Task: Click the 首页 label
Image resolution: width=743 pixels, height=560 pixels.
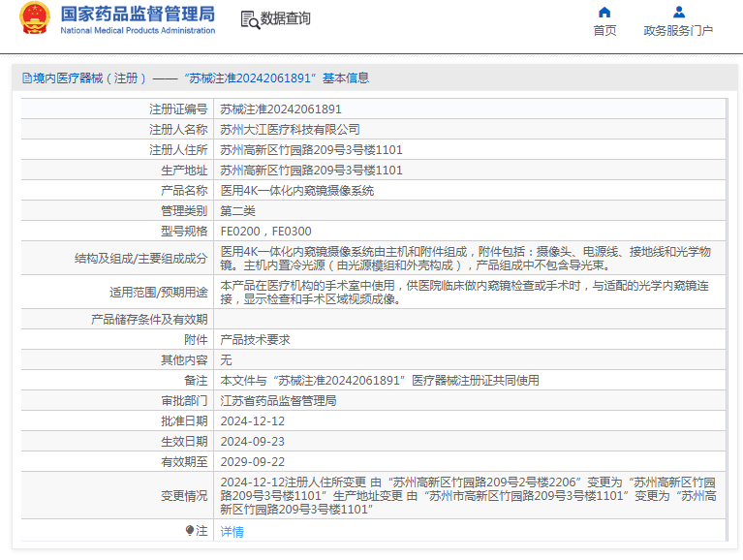Action: 604,31
